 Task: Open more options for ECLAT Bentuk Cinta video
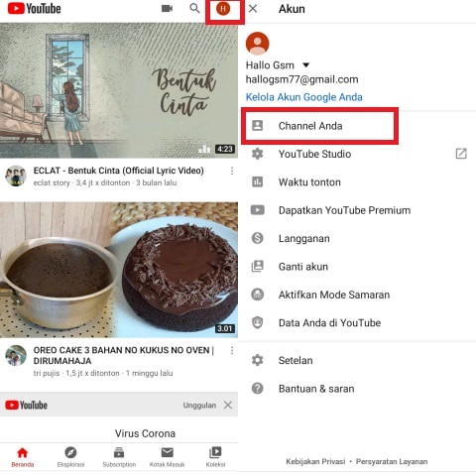232,171
